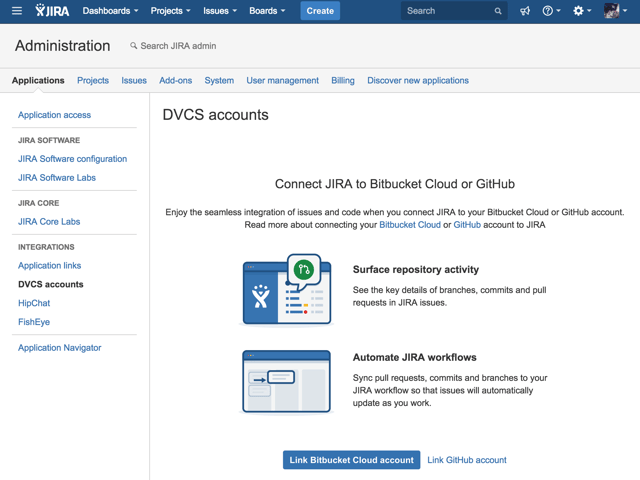Image resolution: width=640 pixels, height=480 pixels.
Task: Click the magnifier icon beside Search JIRA admin
Action: point(133,46)
